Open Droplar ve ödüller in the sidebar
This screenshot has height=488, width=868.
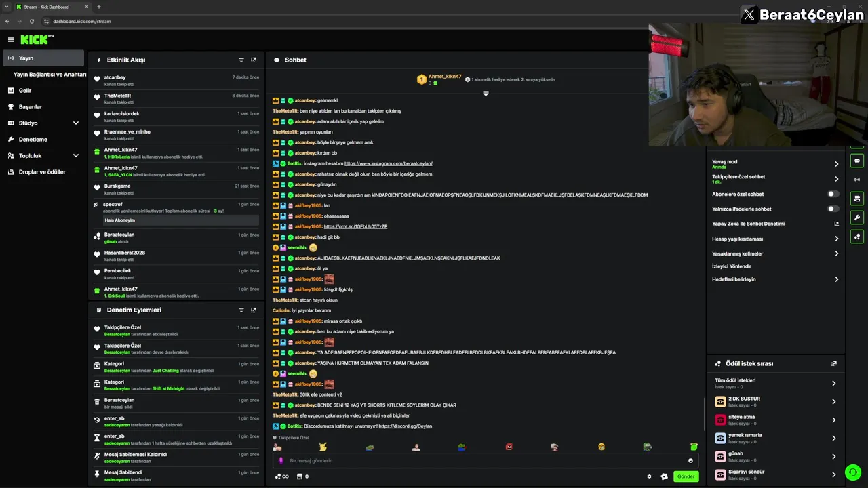coord(43,172)
